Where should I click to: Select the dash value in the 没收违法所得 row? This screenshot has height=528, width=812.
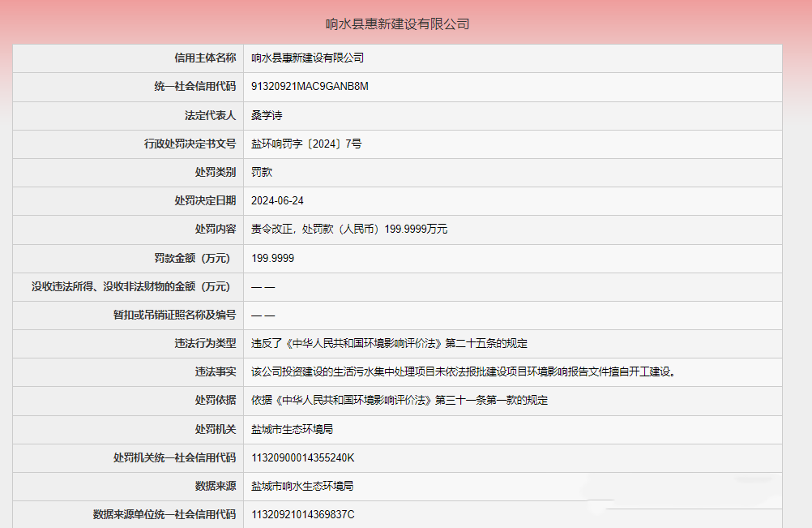pyautogui.click(x=263, y=286)
